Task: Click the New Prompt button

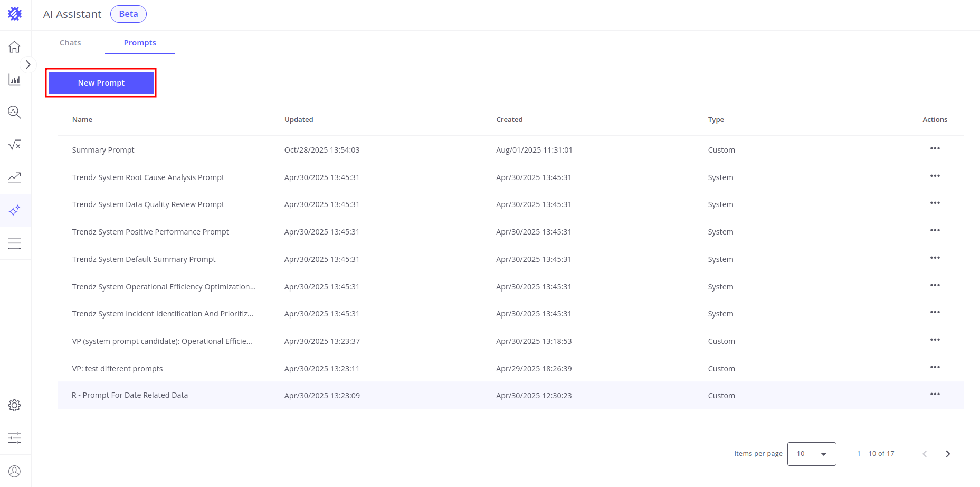Action: coord(101,83)
